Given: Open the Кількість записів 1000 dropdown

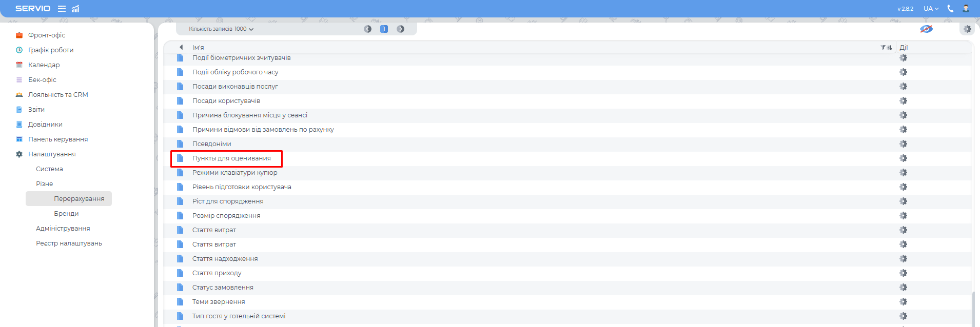Looking at the screenshot, I should click(x=221, y=29).
